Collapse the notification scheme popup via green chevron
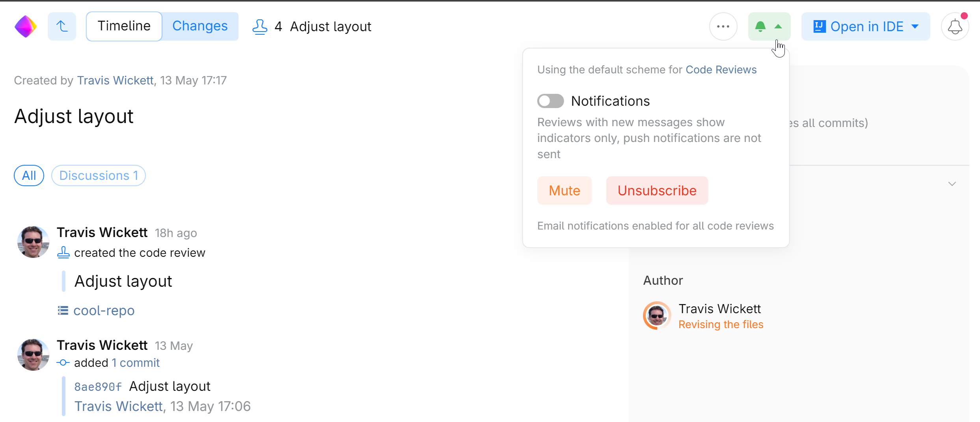Viewport: 980px width, 422px height. pos(778,26)
